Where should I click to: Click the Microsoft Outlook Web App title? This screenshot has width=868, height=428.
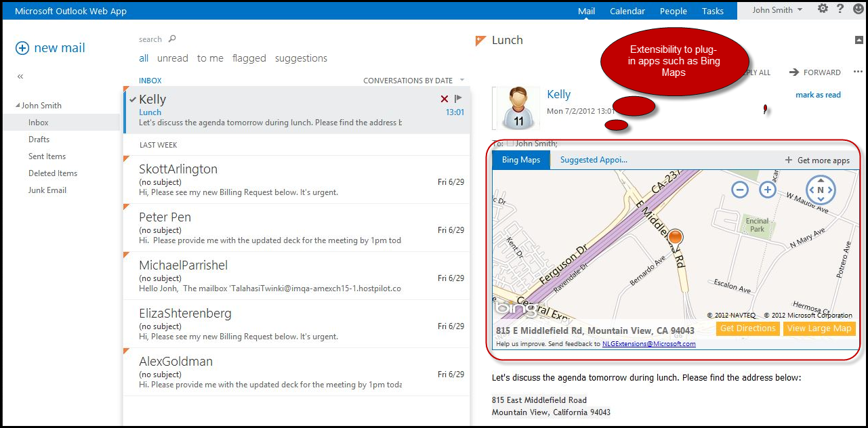[70, 11]
